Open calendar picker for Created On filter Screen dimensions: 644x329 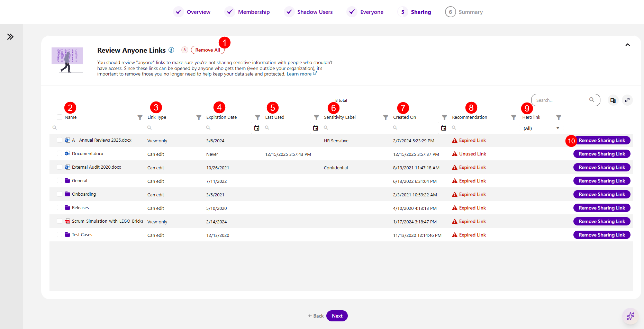pyautogui.click(x=444, y=128)
